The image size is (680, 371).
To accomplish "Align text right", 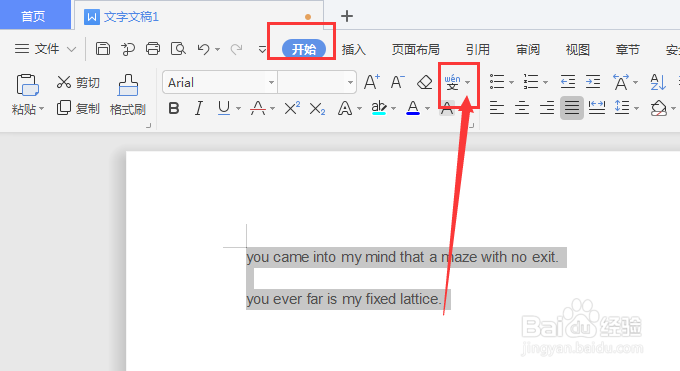I will [547, 108].
